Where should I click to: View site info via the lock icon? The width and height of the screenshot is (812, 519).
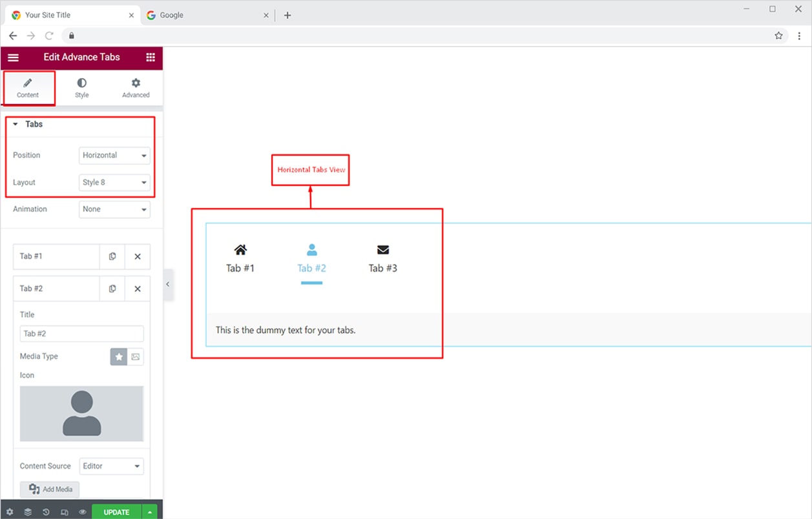(72, 36)
